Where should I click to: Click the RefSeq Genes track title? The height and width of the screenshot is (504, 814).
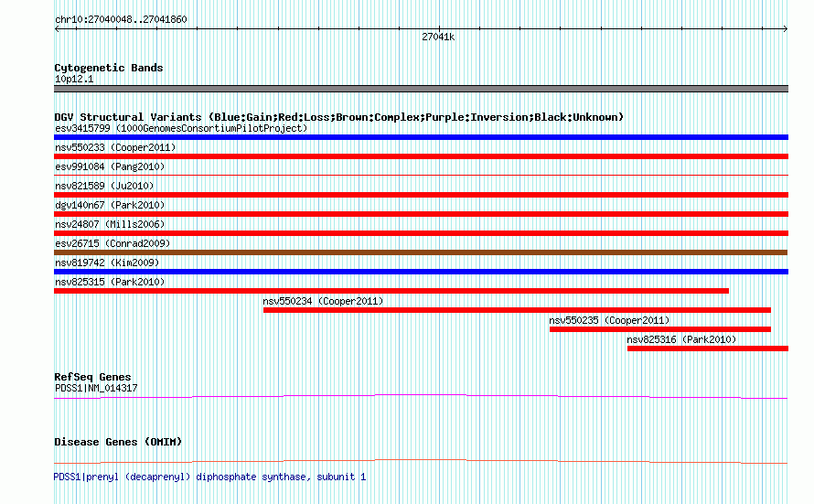pos(92,377)
